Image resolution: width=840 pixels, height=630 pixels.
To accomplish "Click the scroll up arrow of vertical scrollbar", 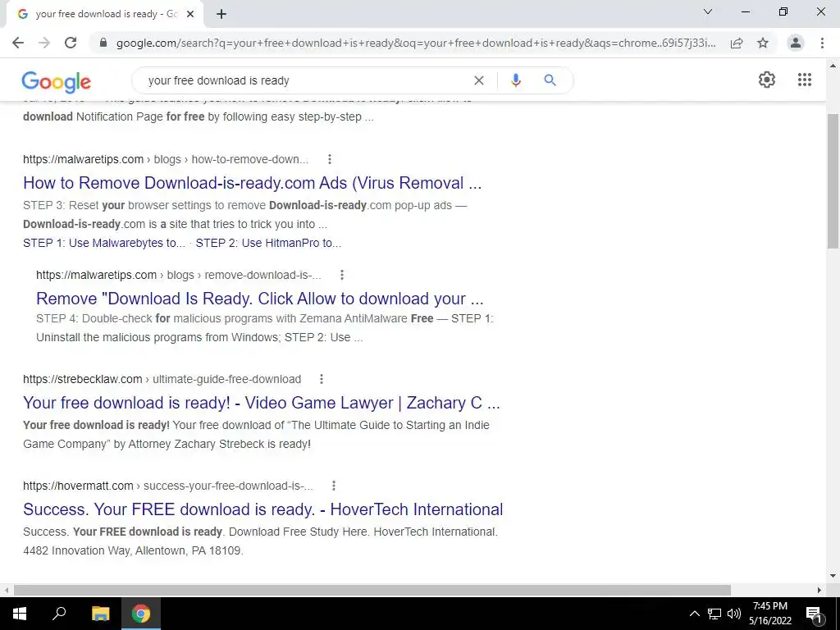I will [x=833, y=66].
